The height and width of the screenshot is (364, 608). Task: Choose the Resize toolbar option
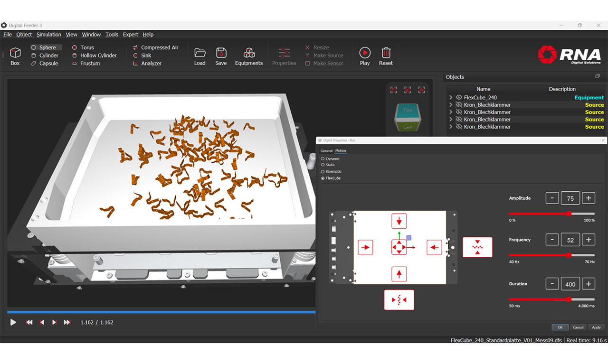coord(317,47)
